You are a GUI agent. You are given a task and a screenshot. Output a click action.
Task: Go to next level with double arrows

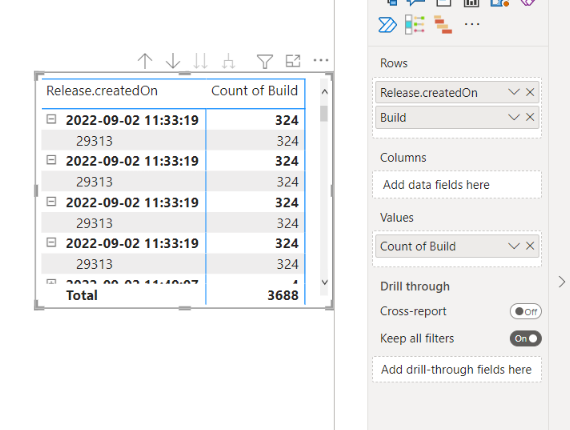(x=200, y=61)
